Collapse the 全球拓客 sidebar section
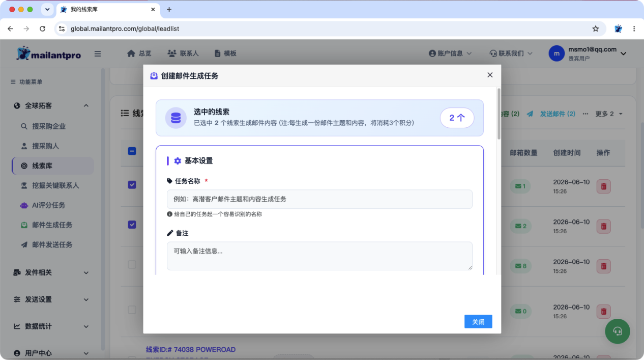 pos(51,106)
